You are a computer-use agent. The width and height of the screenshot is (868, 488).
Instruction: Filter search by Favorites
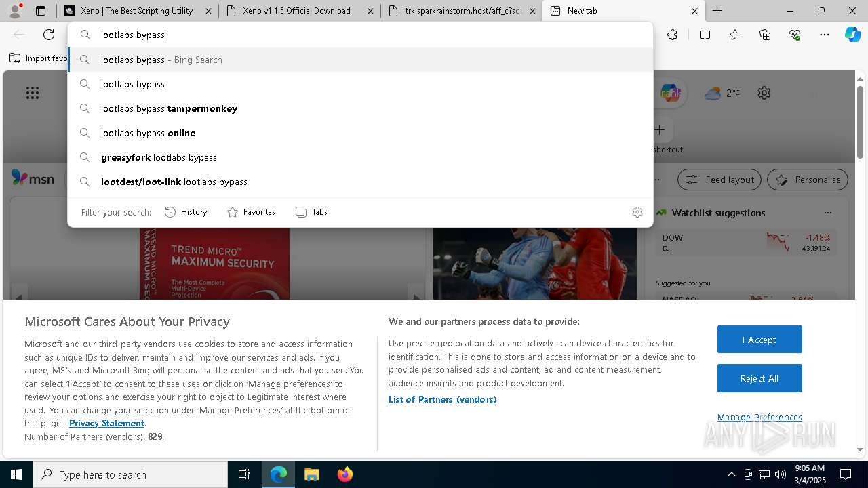(251, 212)
